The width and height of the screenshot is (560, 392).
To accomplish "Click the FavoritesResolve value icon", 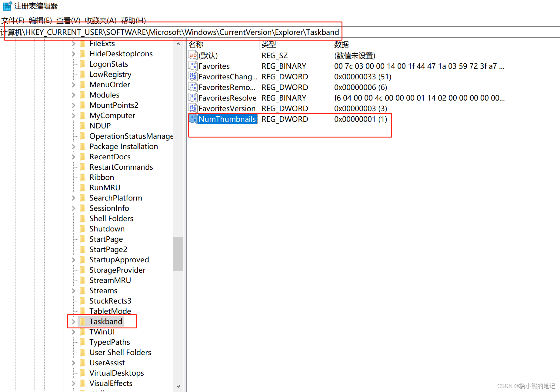I will pyautogui.click(x=193, y=98).
